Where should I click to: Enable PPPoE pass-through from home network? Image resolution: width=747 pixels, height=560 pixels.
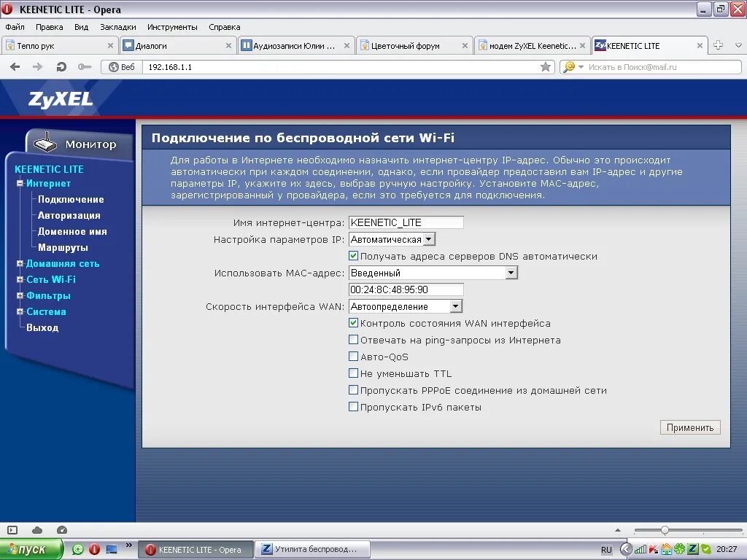(x=354, y=390)
